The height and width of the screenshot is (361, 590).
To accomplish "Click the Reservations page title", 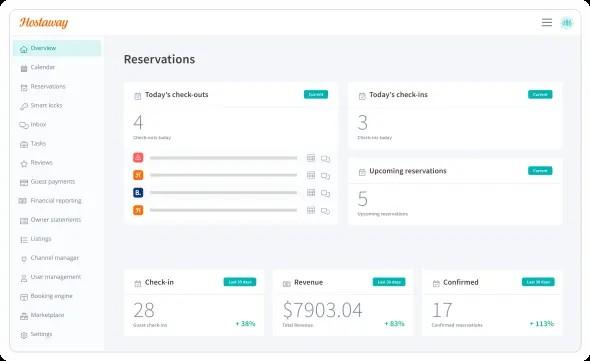I will (160, 59).
